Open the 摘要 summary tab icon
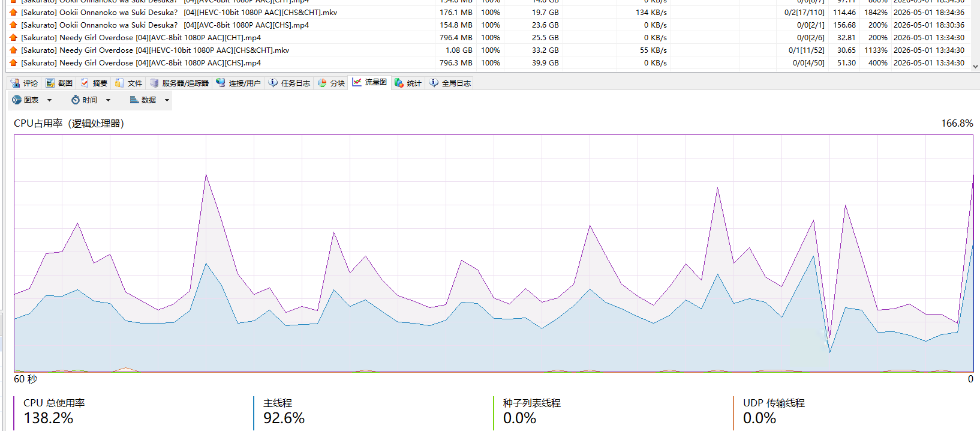 85,83
